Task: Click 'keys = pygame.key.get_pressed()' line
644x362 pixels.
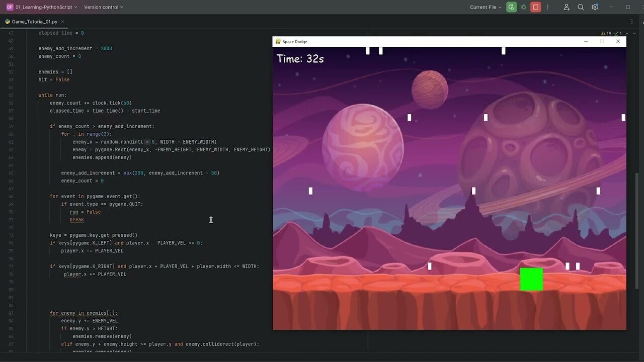Action: [x=94, y=235]
